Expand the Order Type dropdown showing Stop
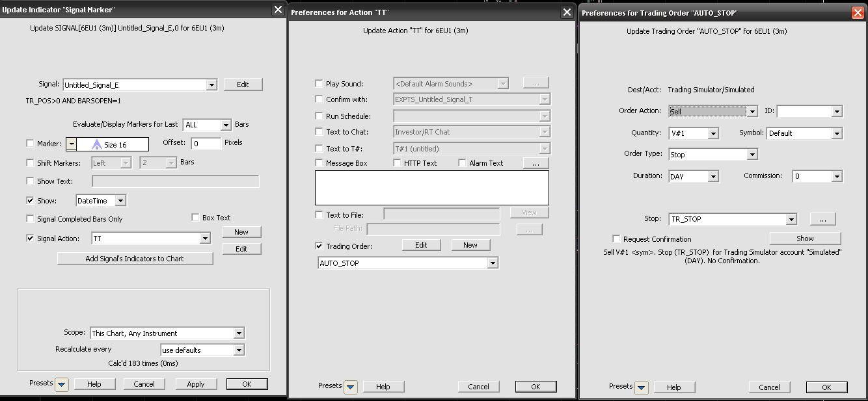The width and height of the screenshot is (868, 401). [x=752, y=155]
